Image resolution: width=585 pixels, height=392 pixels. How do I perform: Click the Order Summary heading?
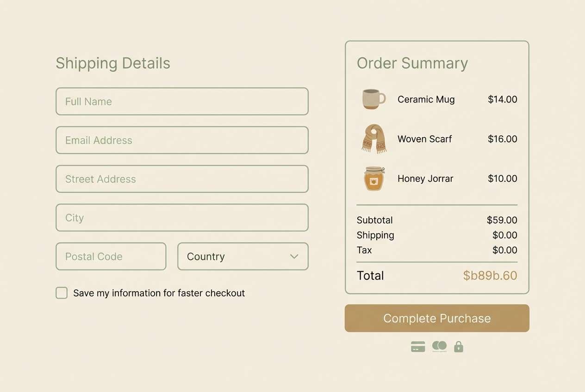[x=412, y=63]
